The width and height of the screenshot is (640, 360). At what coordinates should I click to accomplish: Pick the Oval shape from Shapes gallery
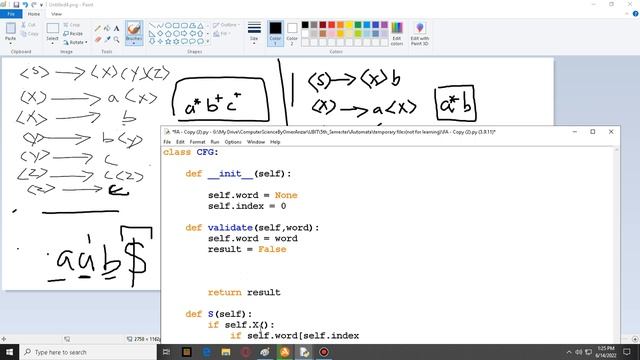pyautogui.click(x=168, y=25)
